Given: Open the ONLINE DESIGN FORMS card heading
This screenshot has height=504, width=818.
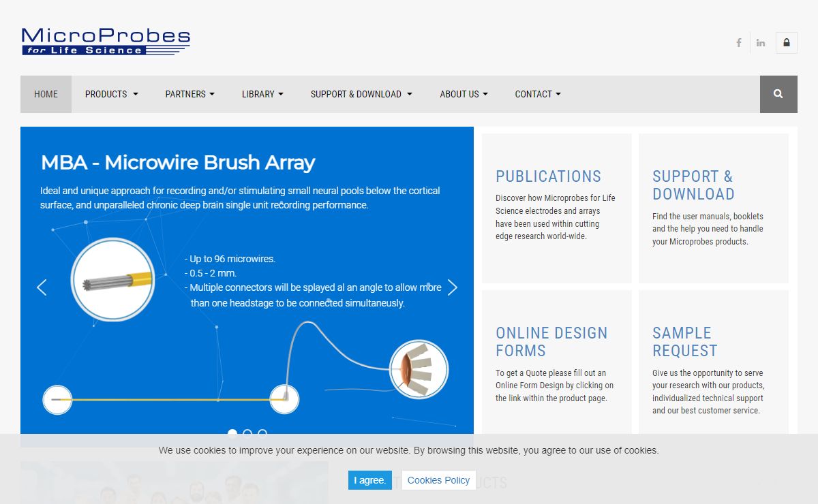Looking at the screenshot, I should coord(551,342).
